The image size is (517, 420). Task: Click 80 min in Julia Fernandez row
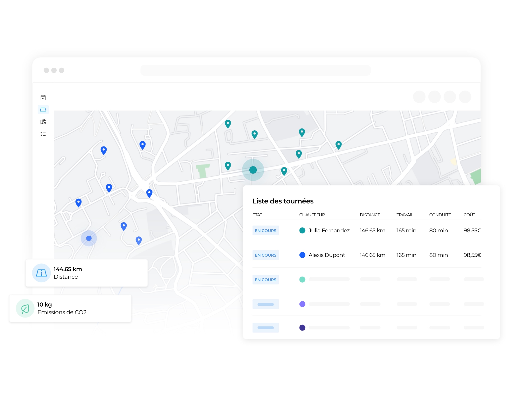pos(439,230)
